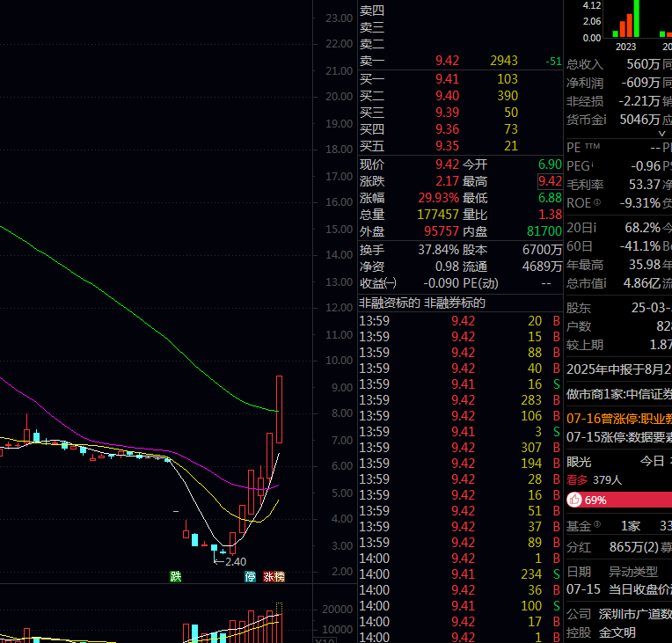Screen dimensions: 672x643
Task: Click the info icon next to 20日
Action: [x=595, y=228]
